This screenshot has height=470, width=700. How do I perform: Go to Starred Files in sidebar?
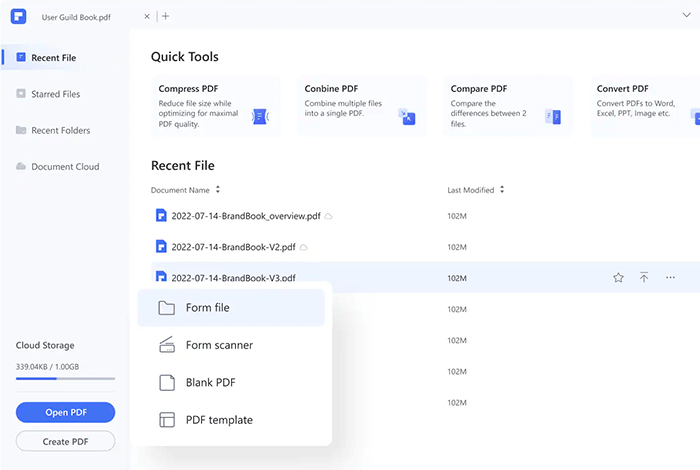pyautogui.click(x=55, y=94)
